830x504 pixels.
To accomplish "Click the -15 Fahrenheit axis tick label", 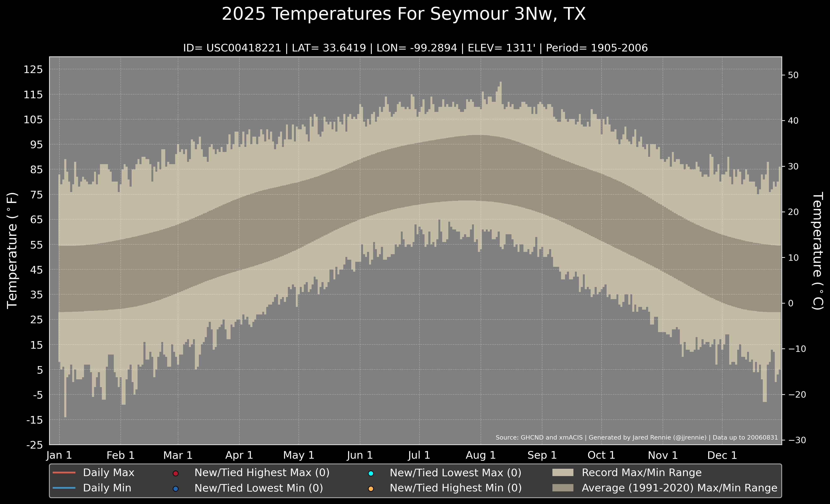I will (35, 420).
